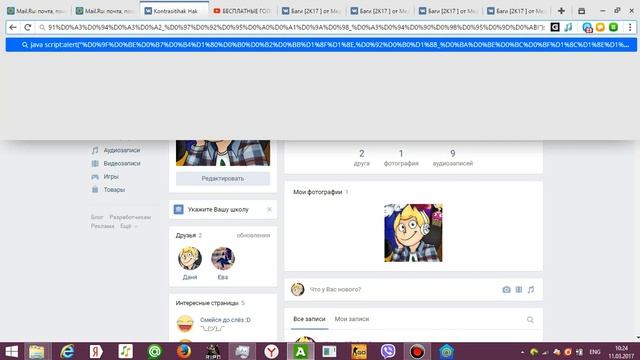Viewport: 640px width, 360px height.
Task: Open the 'Смейся до слёз :D' page
Action: (x=225, y=320)
